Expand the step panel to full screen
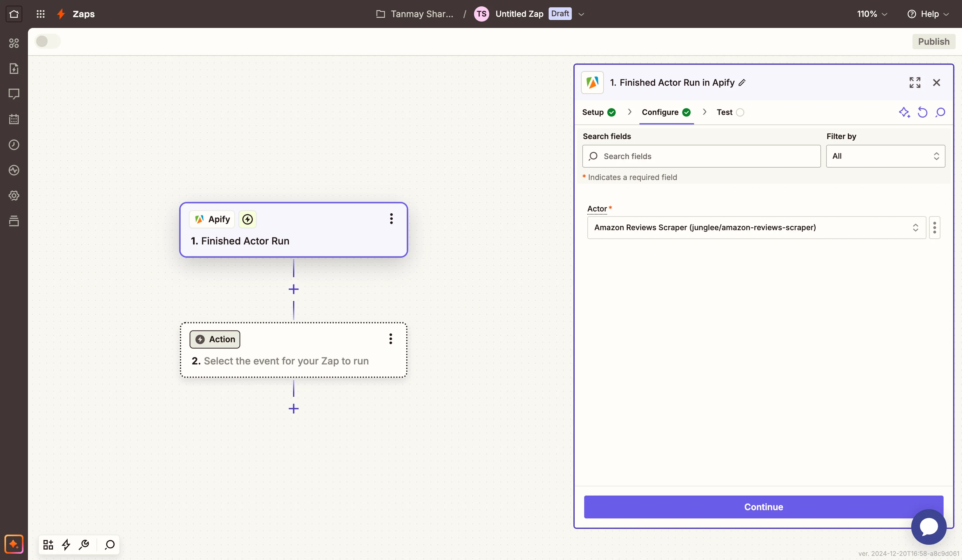The image size is (962, 560). 915,83
